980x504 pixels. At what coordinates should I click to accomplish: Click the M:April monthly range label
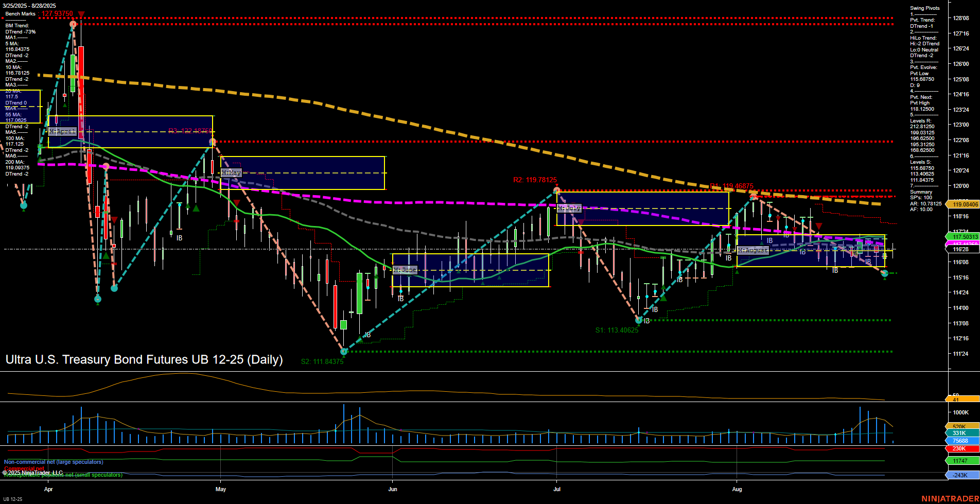tap(62, 132)
